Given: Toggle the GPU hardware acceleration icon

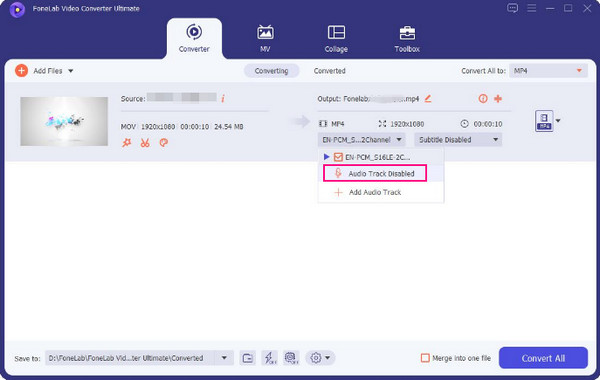Looking at the screenshot, I should (x=291, y=358).
